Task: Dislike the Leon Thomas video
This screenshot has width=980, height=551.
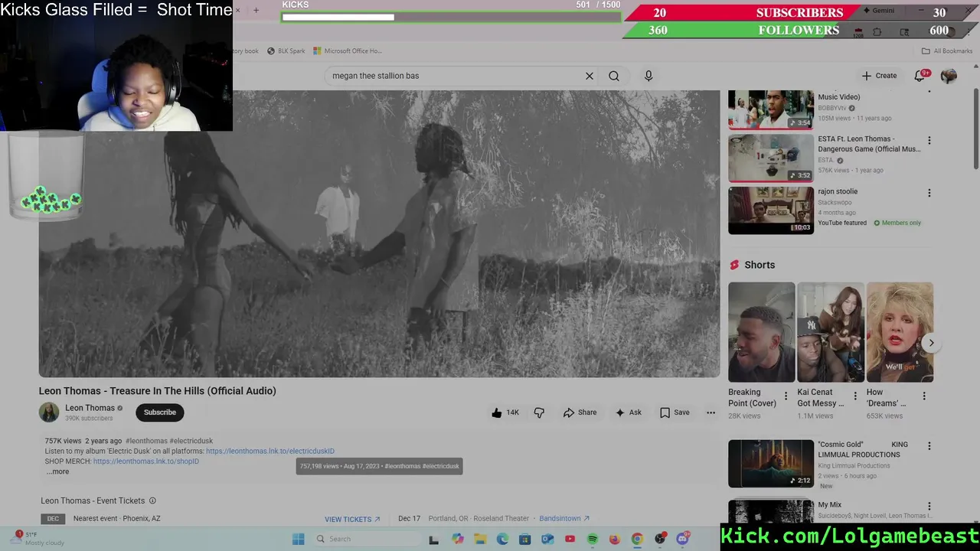Action: pos(539,412)
